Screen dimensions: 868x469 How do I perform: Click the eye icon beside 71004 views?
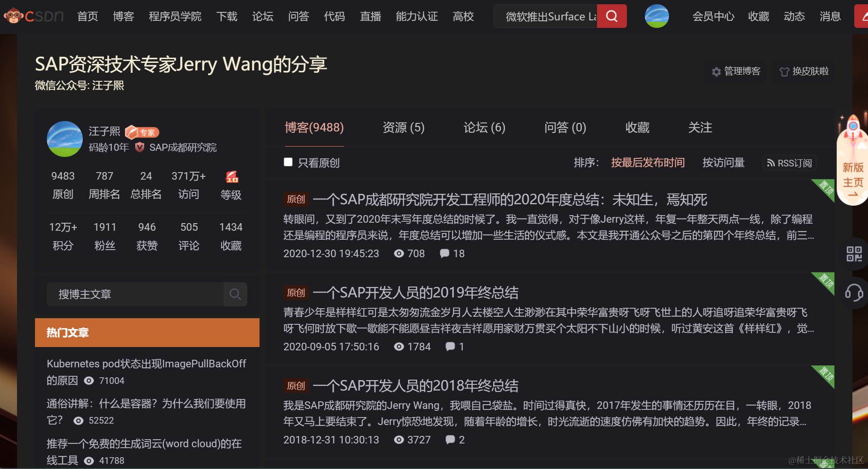tap(89, 381)
